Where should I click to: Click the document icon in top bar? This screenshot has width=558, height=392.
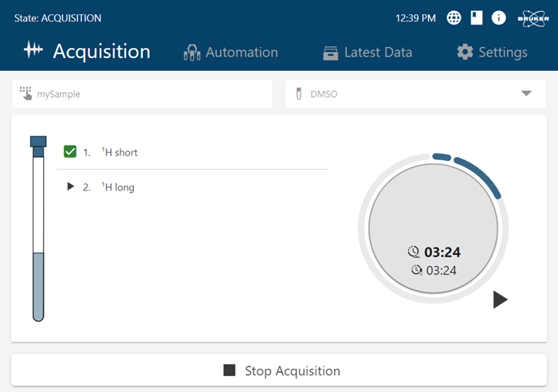477,18
